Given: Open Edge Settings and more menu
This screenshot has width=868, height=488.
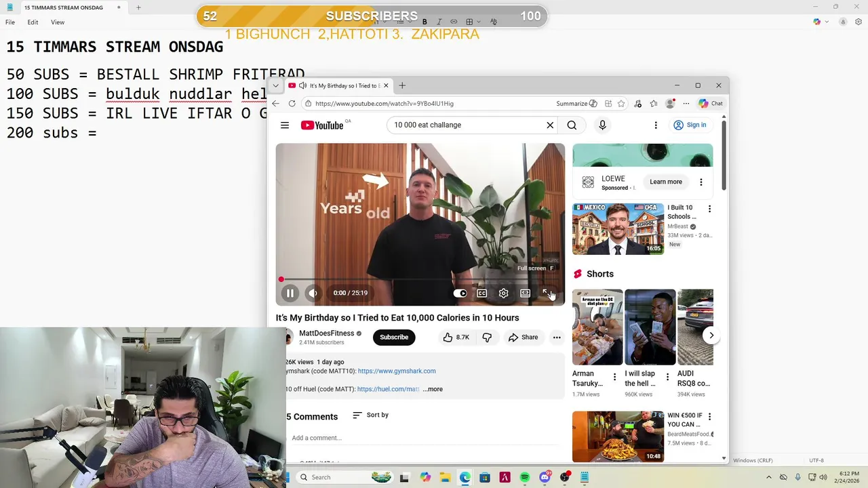Looking at the screenshot, I should (x=686, y=104).
